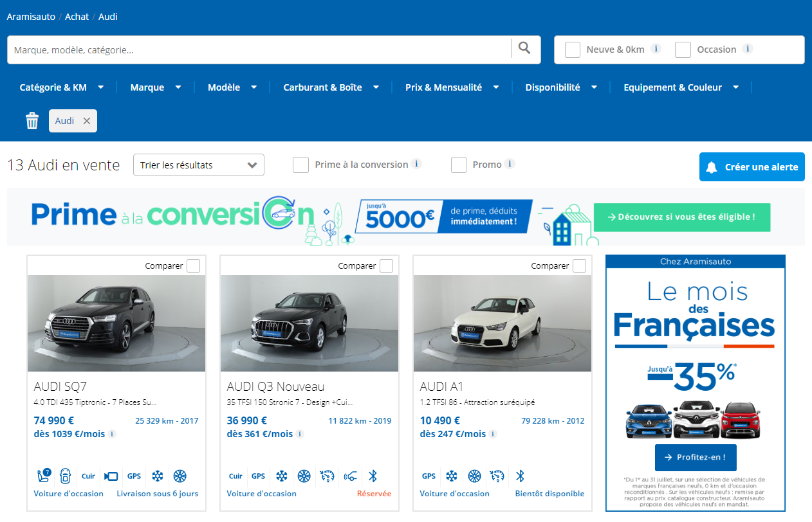Click the Bluetooth icon on AUDI Q3 card
This screenshot has height=522, width=812.
tap(372, 476)
